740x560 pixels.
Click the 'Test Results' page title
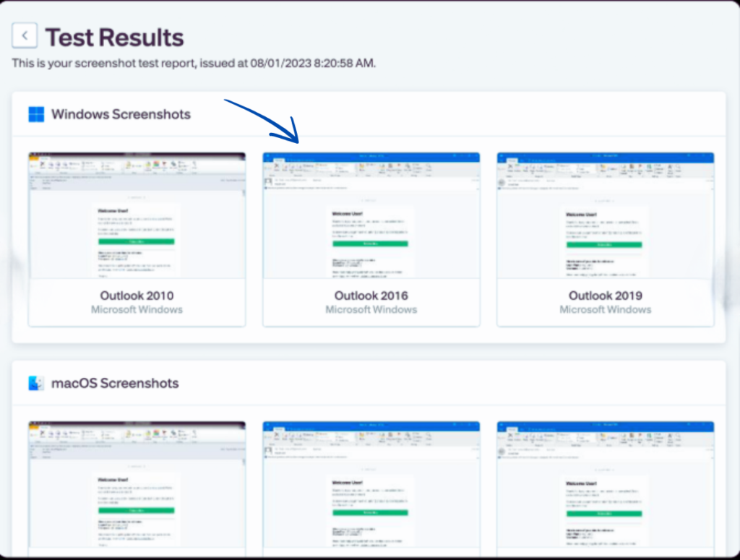(x=114, y=38)
